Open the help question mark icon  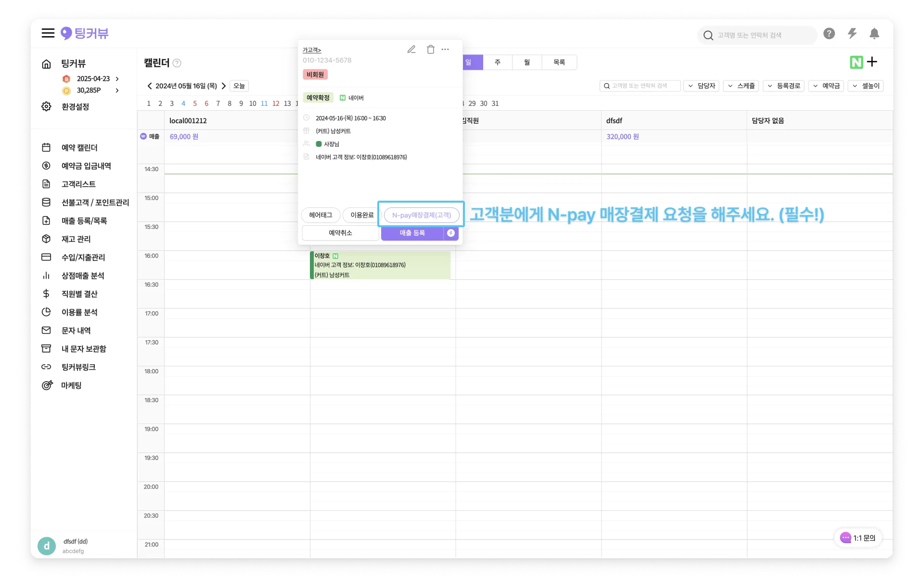tap(829, 34)
